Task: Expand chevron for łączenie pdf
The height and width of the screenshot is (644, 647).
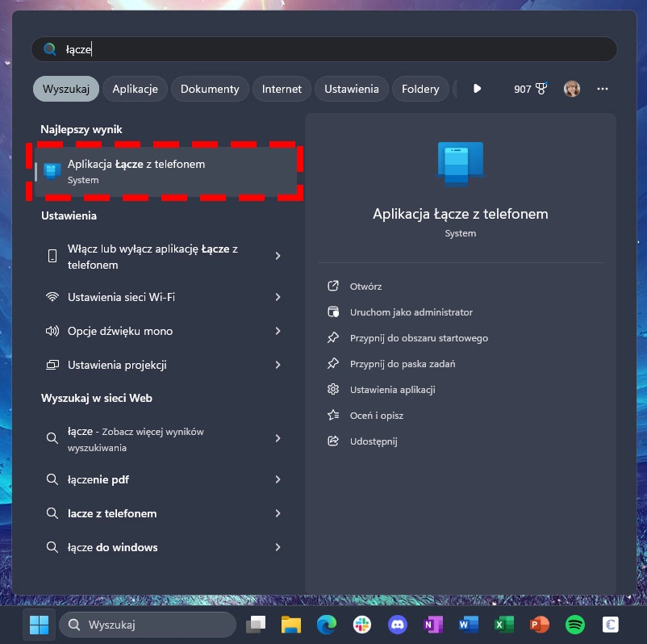Action: [278, 479]
